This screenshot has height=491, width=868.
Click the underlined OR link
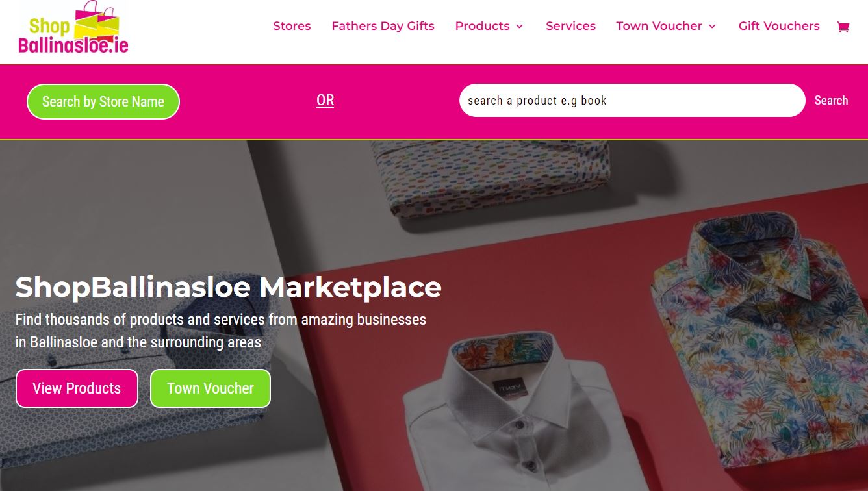pos(325,101)
